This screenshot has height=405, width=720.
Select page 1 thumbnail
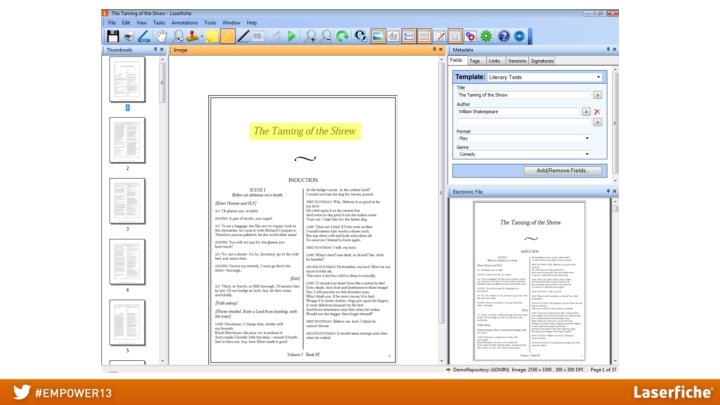[127, 79]
